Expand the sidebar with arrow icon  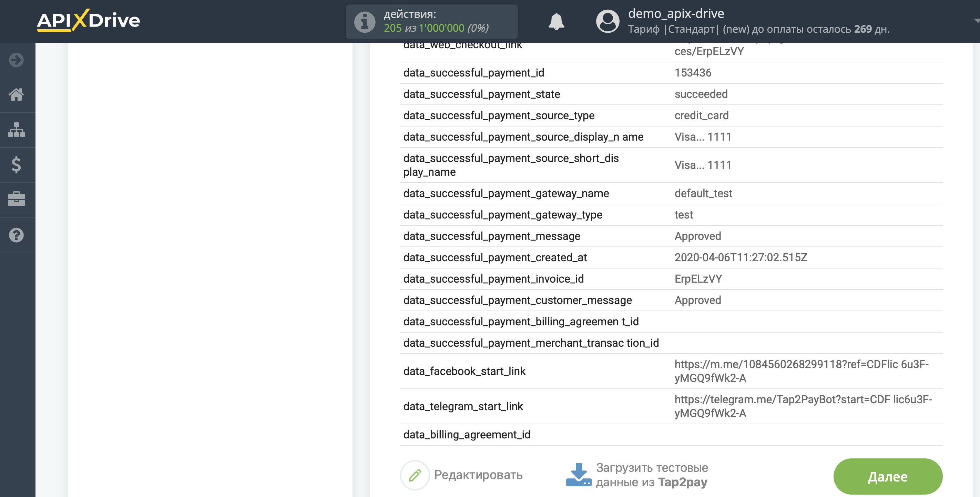pyautogui.click(x=16, y=60)
